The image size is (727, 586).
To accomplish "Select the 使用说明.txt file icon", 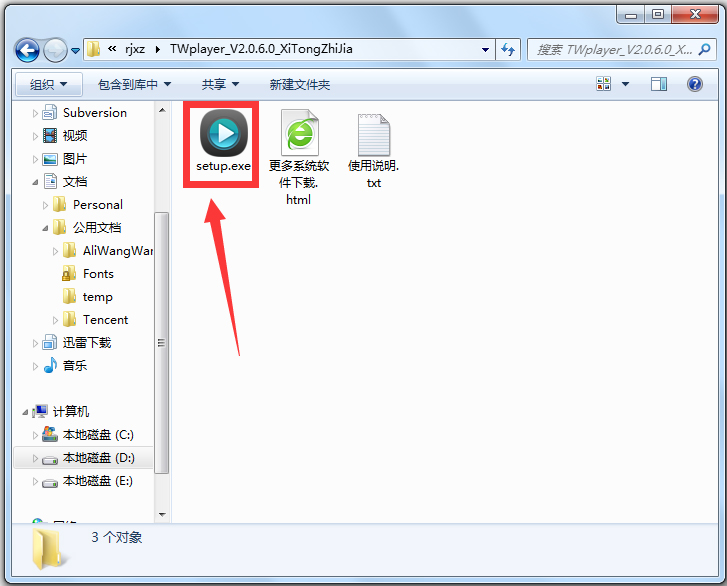I will click(374, 134).
